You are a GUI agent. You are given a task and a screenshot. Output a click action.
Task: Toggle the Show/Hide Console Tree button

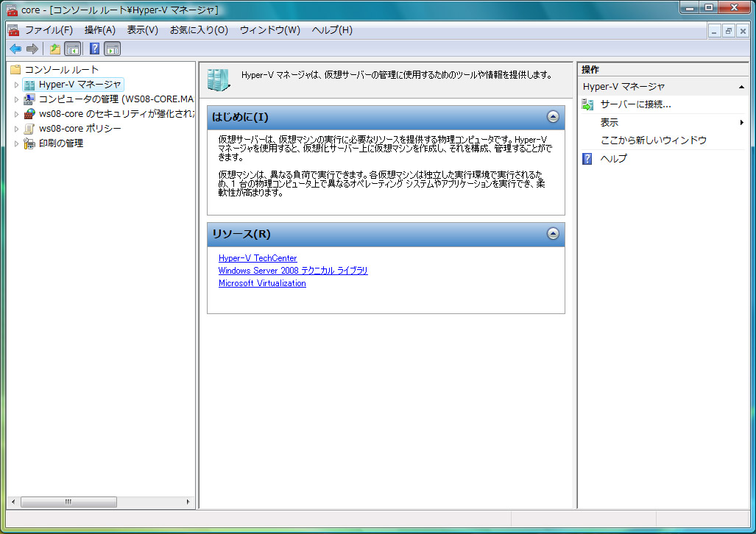click(x=72, y=49)
